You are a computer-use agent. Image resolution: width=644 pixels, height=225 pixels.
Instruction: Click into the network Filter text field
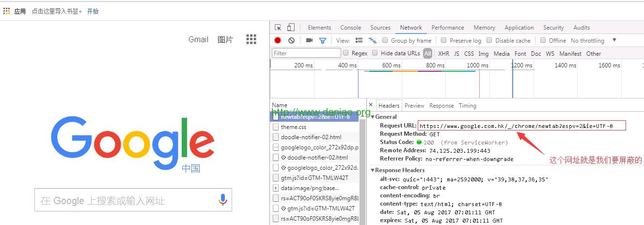306,53
